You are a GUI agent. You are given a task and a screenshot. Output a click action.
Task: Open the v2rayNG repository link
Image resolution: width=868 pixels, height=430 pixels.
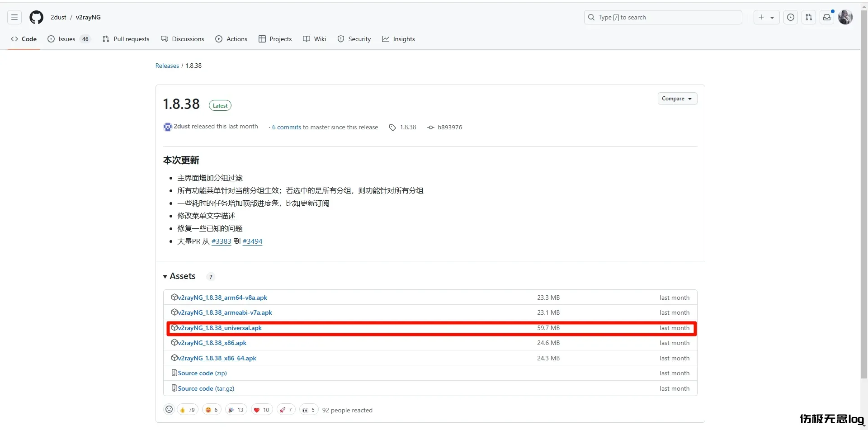(x=88, y=17)
